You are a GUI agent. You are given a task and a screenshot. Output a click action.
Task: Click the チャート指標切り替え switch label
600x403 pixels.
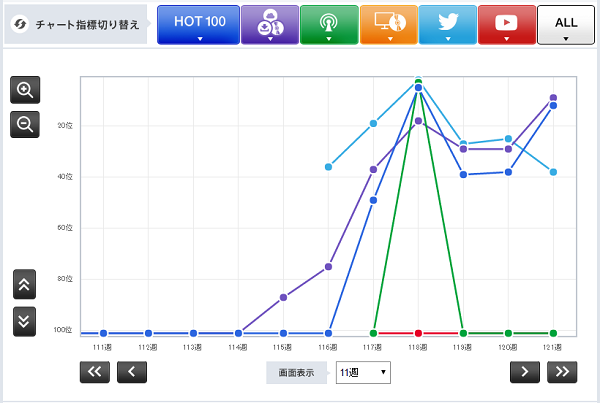click(x=76, y=24)
